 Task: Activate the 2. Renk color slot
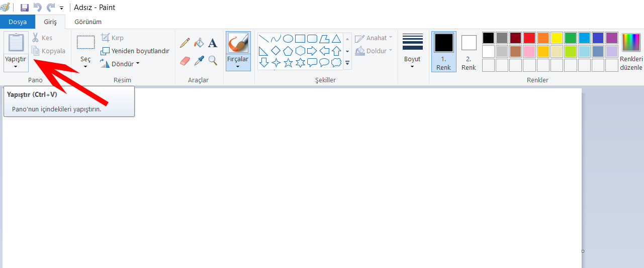469,53
